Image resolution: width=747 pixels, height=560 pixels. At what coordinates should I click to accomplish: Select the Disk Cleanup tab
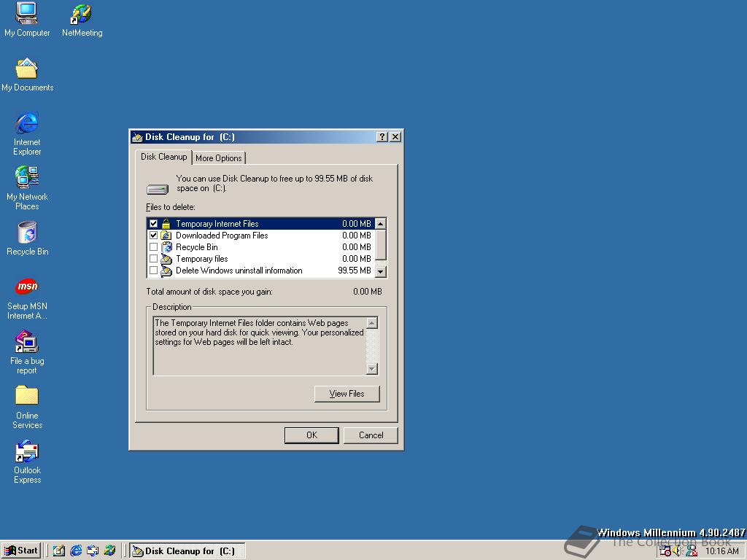point(163,157)
